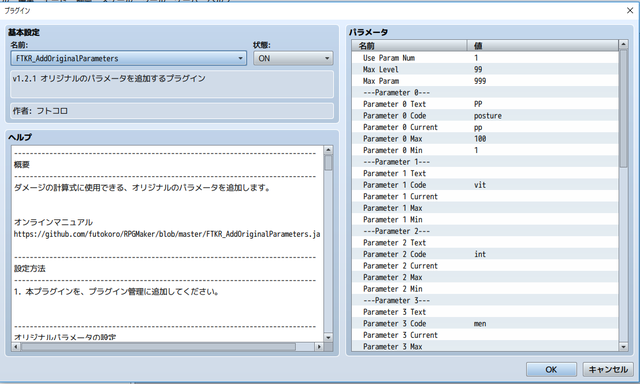Select the Use Param Num row
This screenshot has width=640, height=384.
(485, 58)
